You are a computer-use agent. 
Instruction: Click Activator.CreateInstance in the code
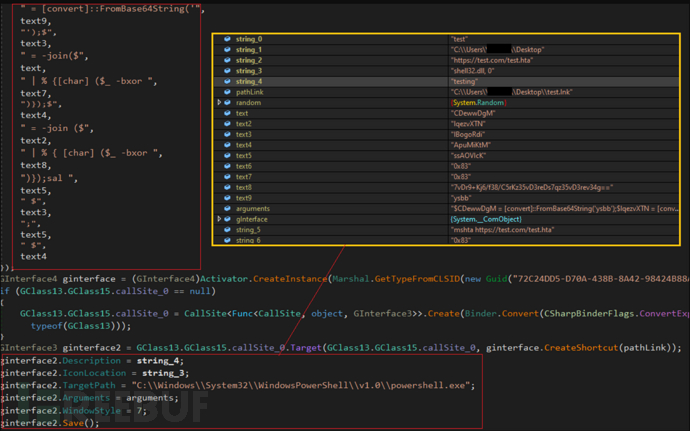tap(264, 279)
